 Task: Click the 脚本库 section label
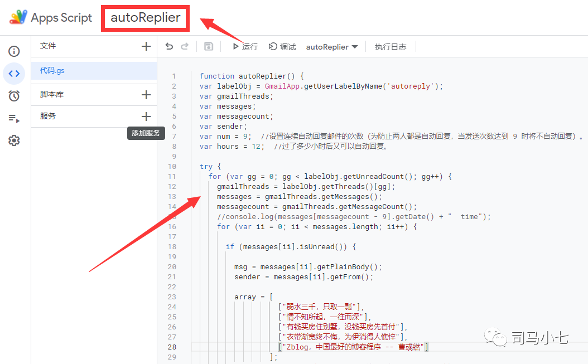point(52,94)
